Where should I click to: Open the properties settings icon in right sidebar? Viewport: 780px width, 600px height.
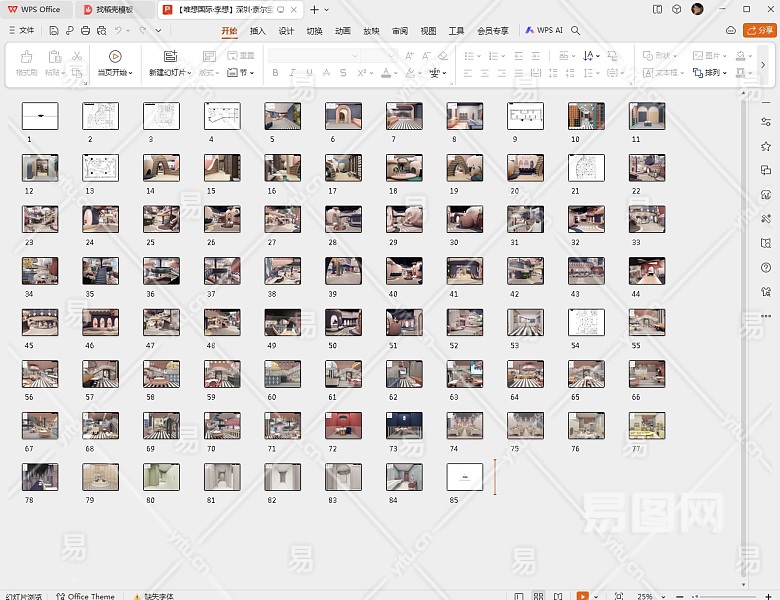[766, 122]
